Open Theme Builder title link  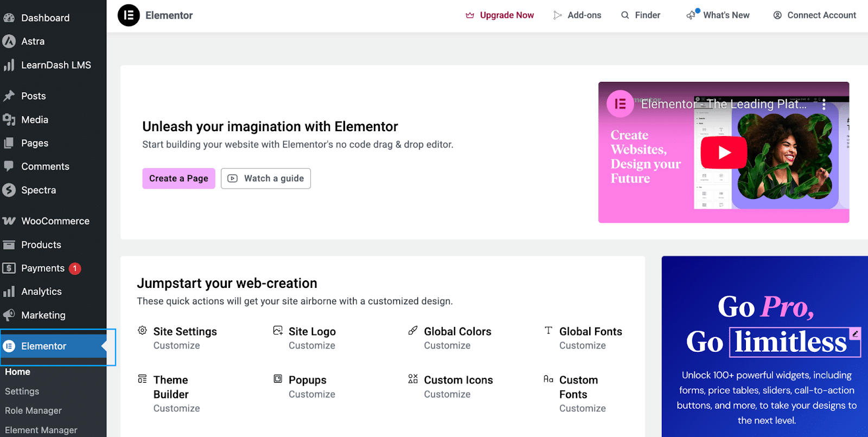tap(171, 387)
